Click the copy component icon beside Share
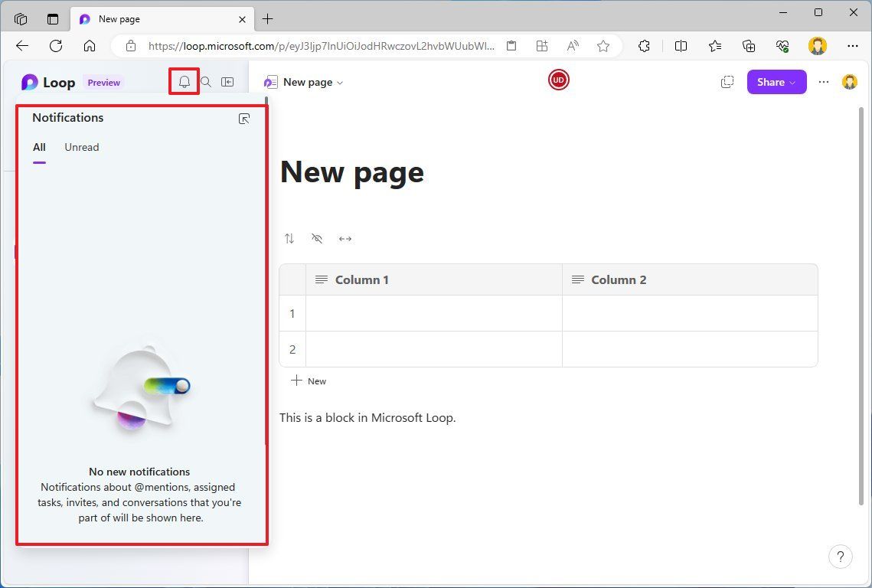Screen dimensions: 872x588 (x=727, y=81)
